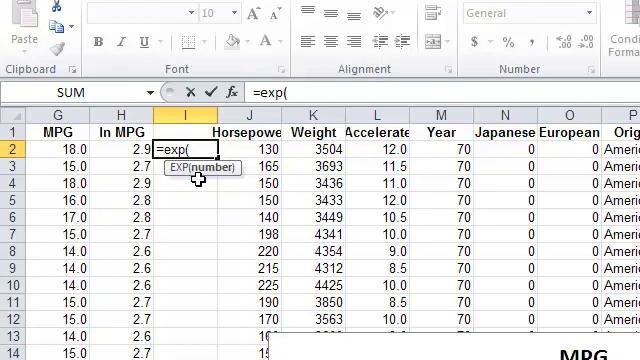Viewport: 640px width, 360px height.
Task: Open the Clipboard dialog launcher
Action: pyautogui.click(x=73, y=70)
